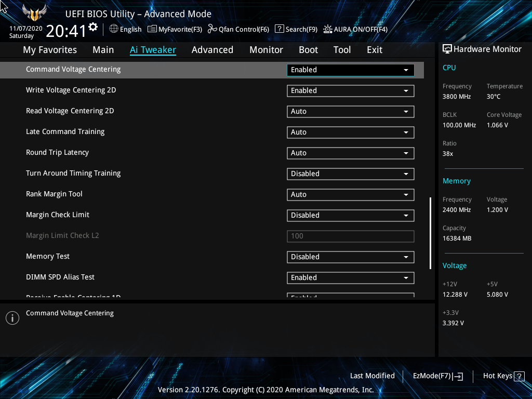Image resolution: width=532 pixels, height=399 pixels.
Task: Click +3.3V reading 3.392 V
Action: pos(453,323)
